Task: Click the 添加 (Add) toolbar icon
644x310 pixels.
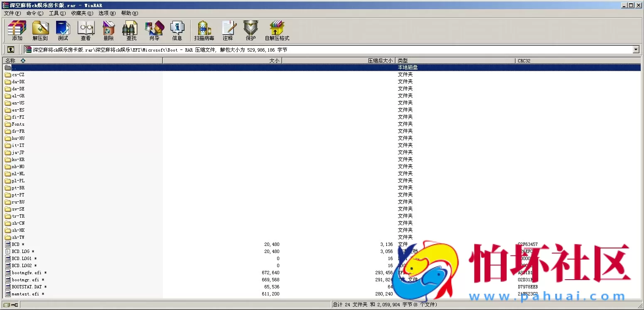Action: point(17,30)
